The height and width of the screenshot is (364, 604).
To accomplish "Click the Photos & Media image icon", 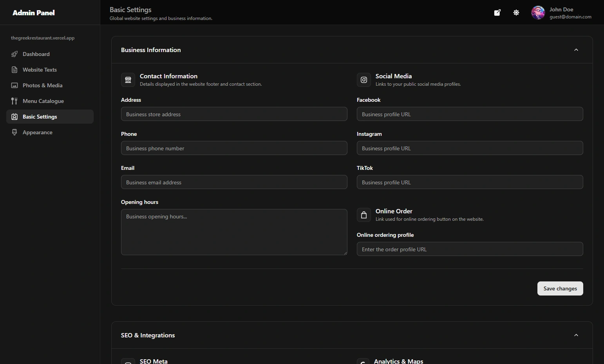I will (x=14, y=85).
